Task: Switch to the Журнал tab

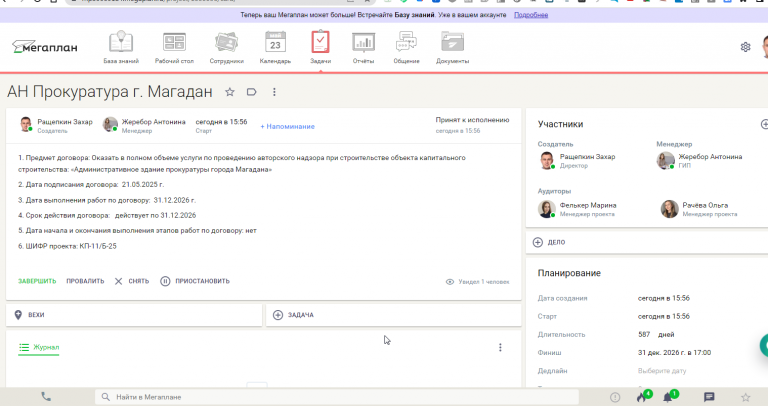Action: point(39,347)
